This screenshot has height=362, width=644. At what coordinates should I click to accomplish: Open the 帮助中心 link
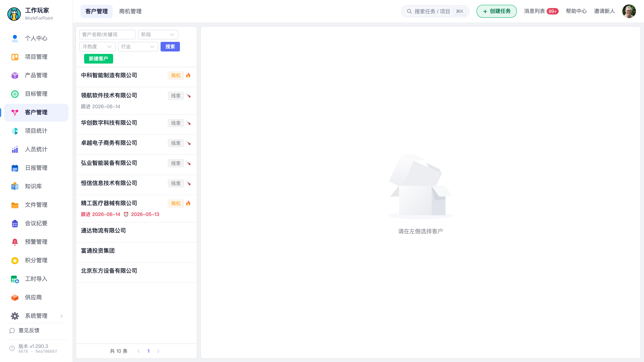[576, 11]
